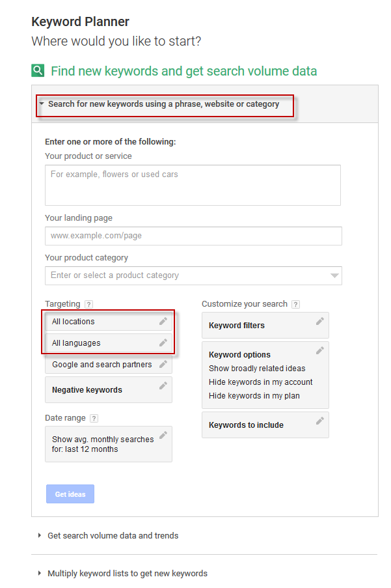391x588 pixels.
Task: Click the green search magnifier icon
Action: 38,70
